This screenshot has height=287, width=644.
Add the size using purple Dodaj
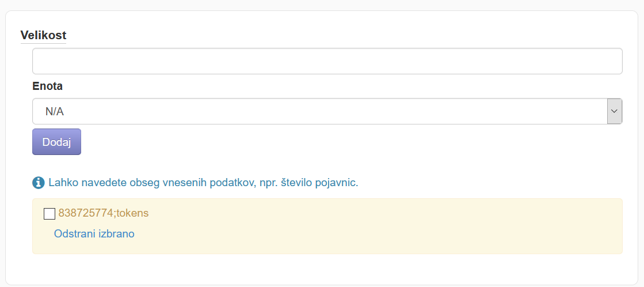[x=56, y=142]
